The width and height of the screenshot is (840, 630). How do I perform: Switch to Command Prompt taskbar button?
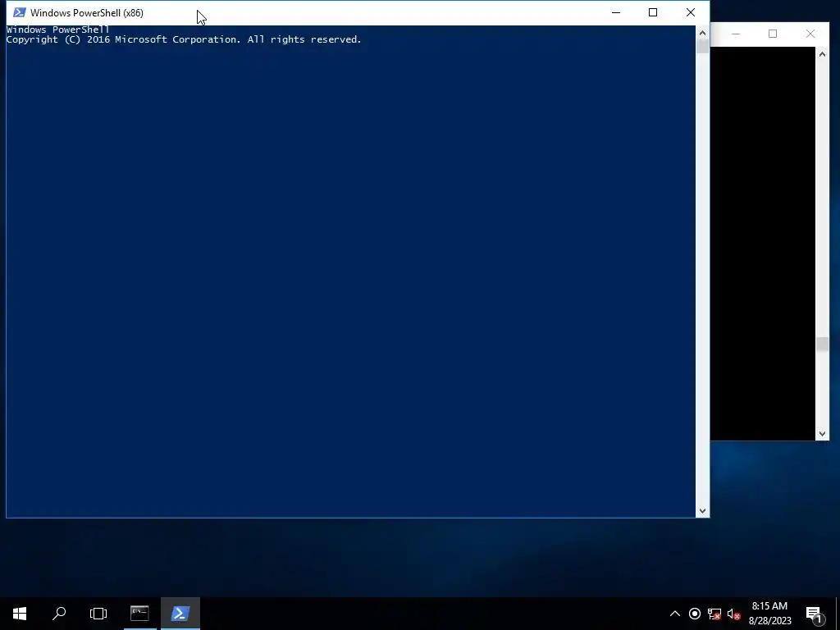pos(139,614)
